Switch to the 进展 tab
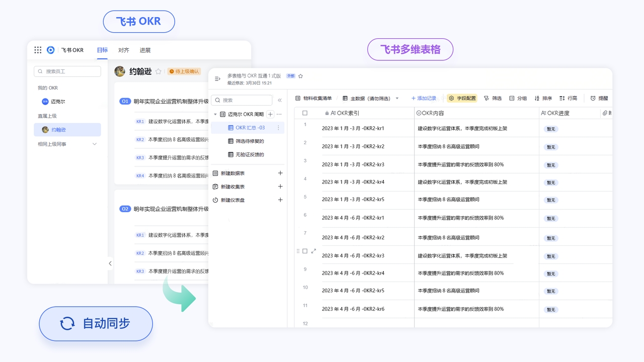The height and width of the screenshot is (362, 644). coord(145,50)
